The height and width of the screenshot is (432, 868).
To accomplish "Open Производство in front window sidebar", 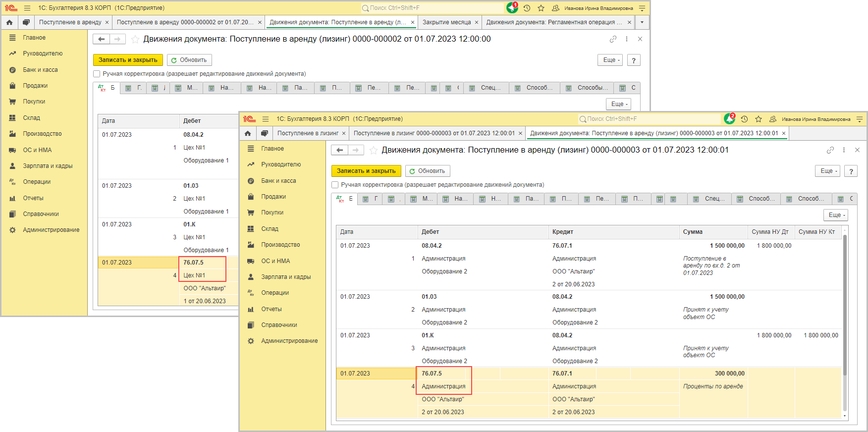I will pos(280,245).
